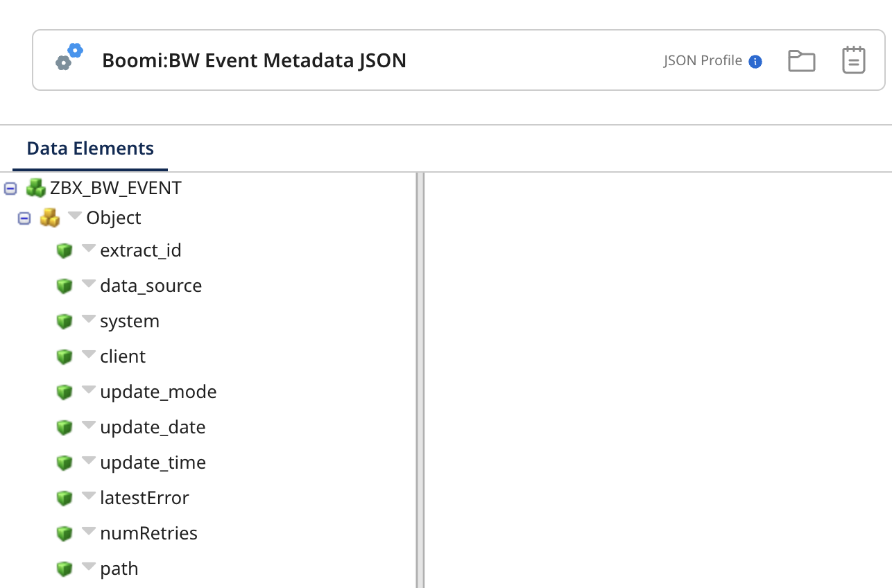This screenshot has width=892, height=588.
Task: Open the revision history calendar icon
Action: (x=853, y=60)
